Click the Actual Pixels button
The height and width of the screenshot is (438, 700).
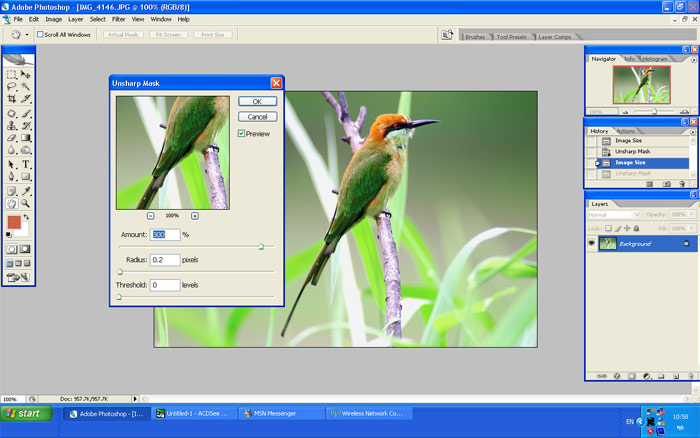click(x=123, y=34)
